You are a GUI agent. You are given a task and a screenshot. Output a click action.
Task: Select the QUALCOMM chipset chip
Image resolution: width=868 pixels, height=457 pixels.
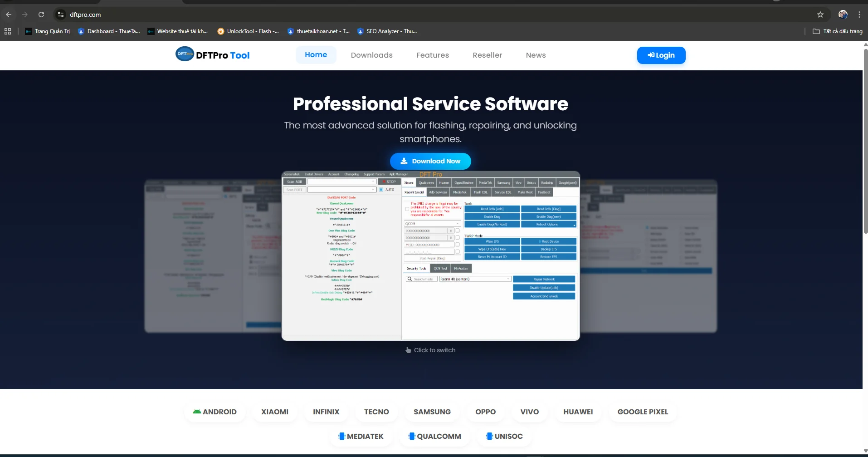tap(435, 436)
